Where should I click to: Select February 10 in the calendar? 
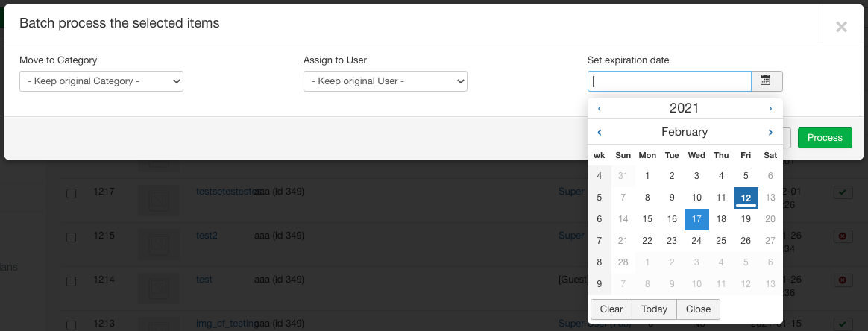[x=696, y=198]
